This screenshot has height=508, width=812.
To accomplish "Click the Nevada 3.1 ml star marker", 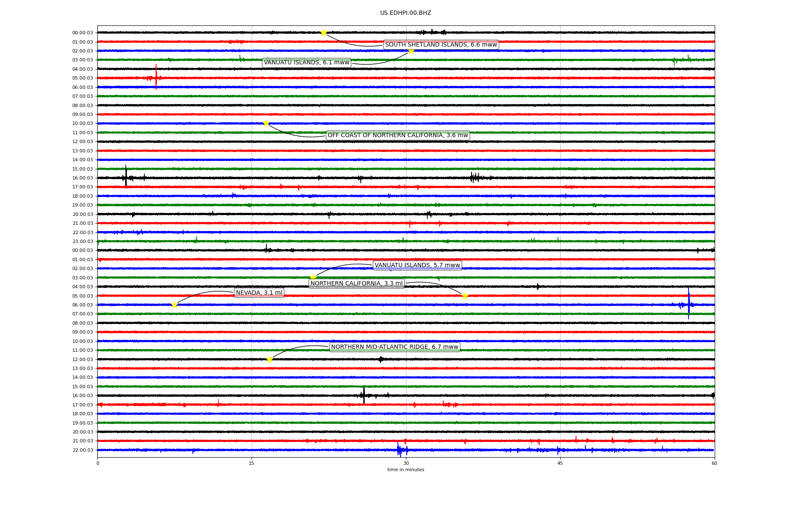I will coord(174,305).
